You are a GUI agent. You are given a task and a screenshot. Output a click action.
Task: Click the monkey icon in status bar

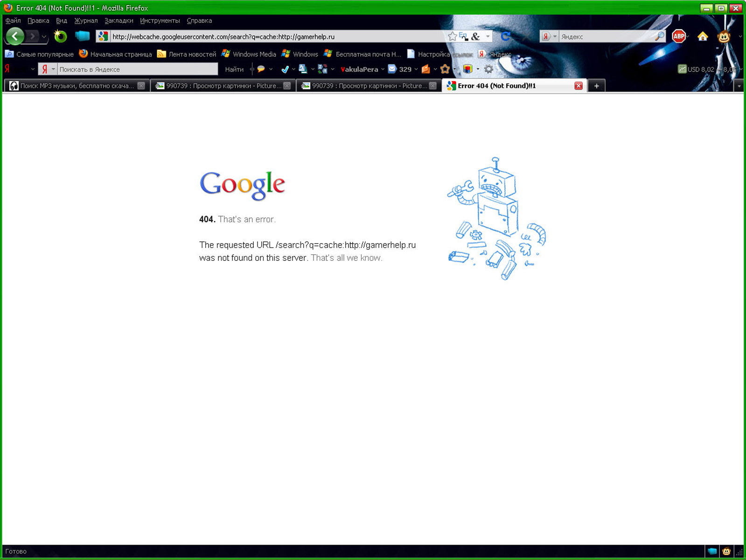tap(726, 551)
